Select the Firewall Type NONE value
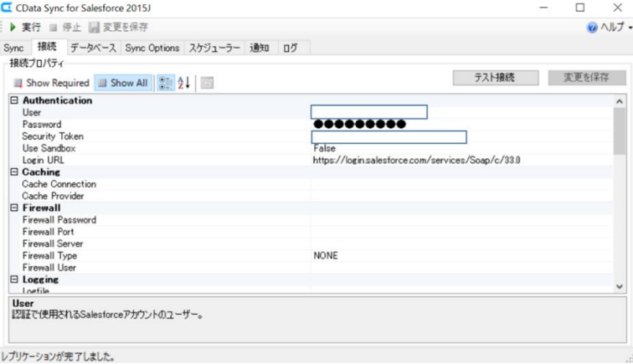The image size is (633, 364). tap(326, 255)
